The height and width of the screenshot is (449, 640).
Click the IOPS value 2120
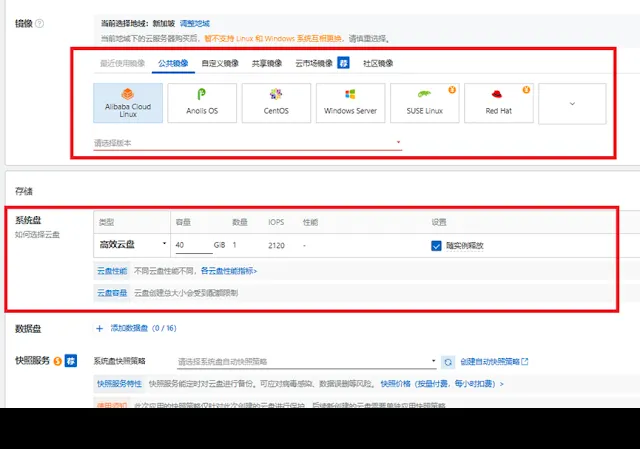[x=276, y=246]
